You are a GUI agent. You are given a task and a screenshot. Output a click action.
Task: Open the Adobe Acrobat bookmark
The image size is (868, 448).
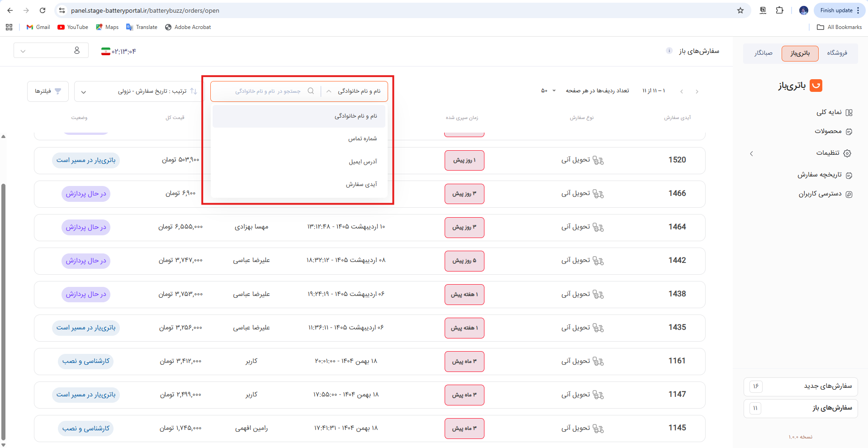[188, 27]
